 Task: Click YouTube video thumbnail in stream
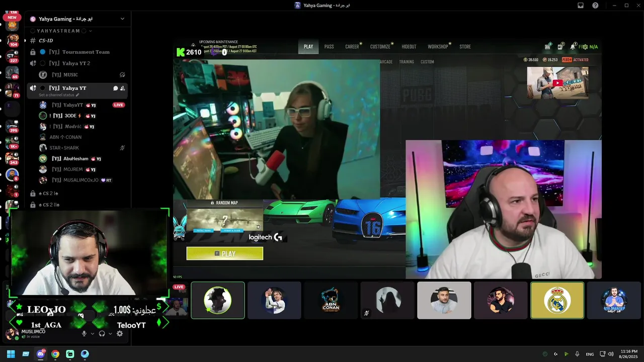pos(557,83)
